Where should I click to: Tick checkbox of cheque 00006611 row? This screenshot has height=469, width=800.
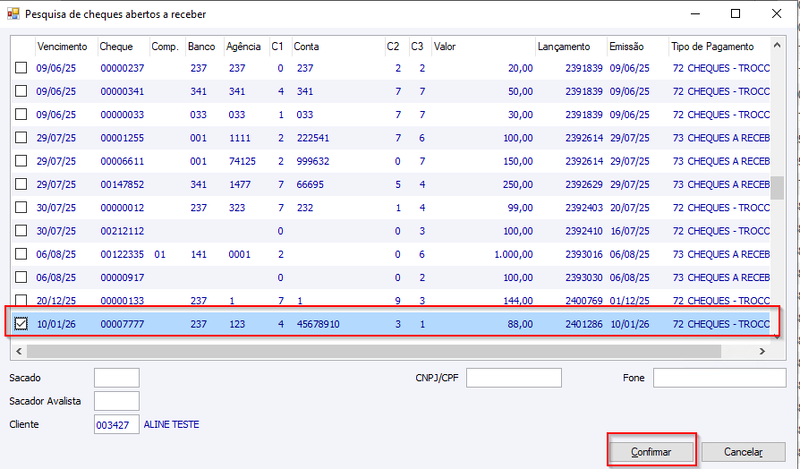[x=21, y=161]
